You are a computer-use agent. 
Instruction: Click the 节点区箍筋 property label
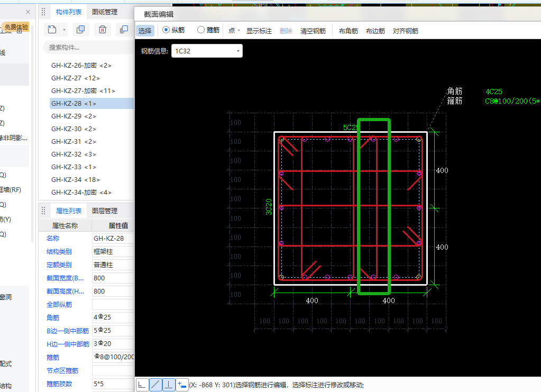[x=62, y=371]
